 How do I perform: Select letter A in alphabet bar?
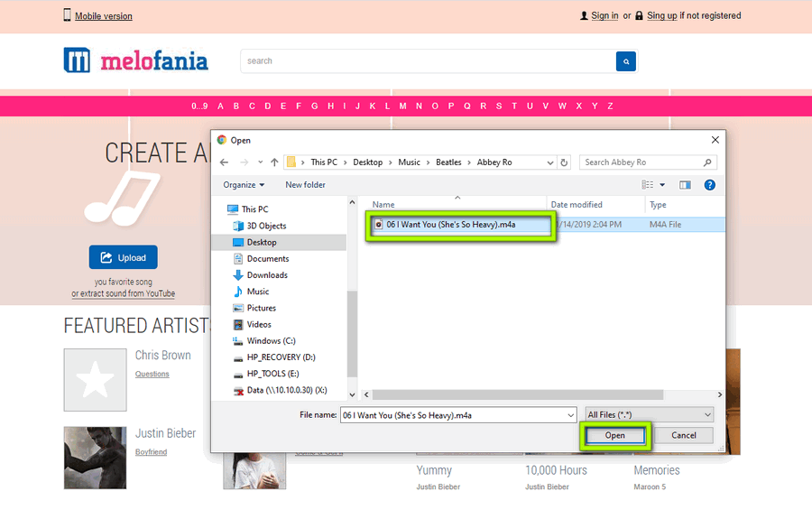pyautogui.click(x=221, y=107)
